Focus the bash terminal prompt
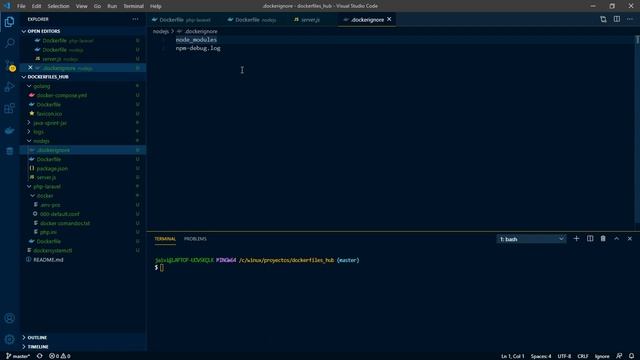This screenshot has height=360, width=640. 162,268
